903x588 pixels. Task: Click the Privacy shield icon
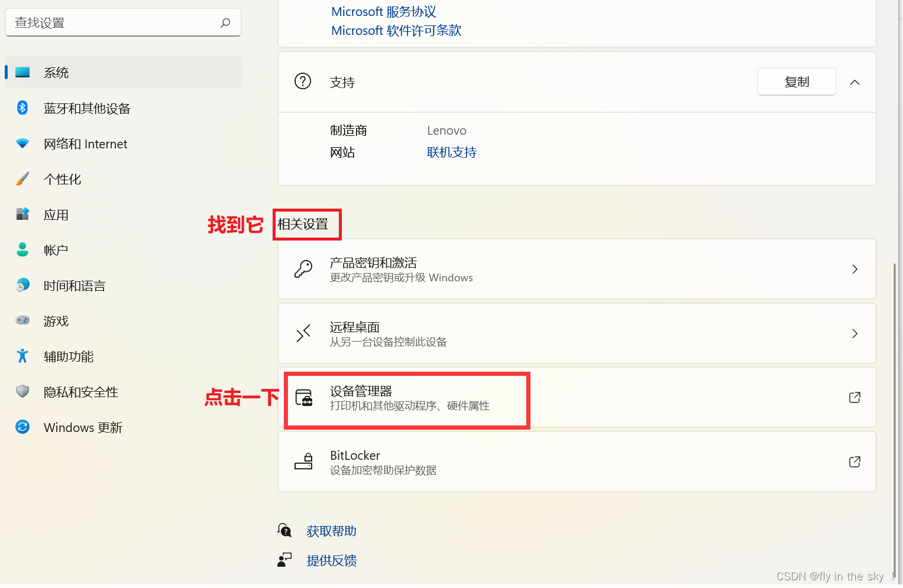(x=22, y=391)
